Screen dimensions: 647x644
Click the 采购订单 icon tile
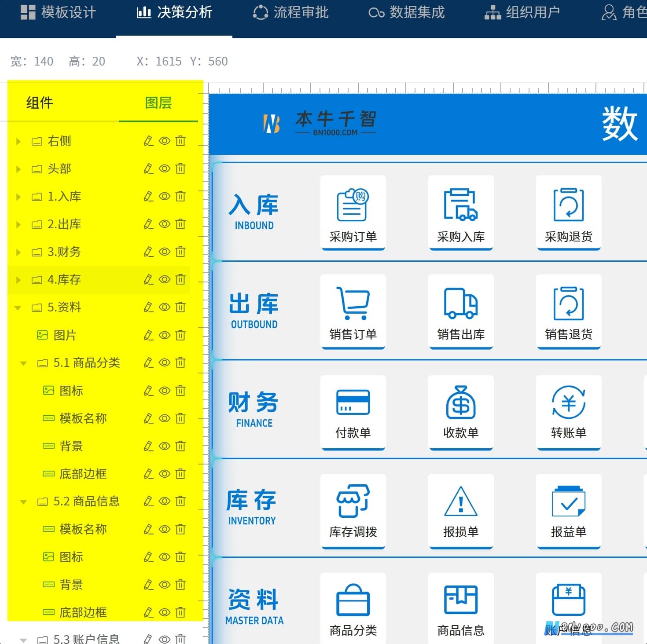click(353, 212)
